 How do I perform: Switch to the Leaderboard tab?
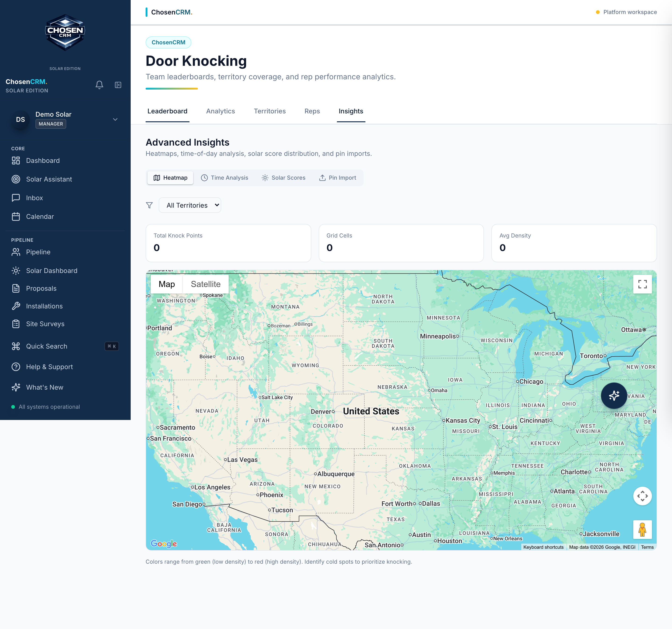[x=167, y=111]
